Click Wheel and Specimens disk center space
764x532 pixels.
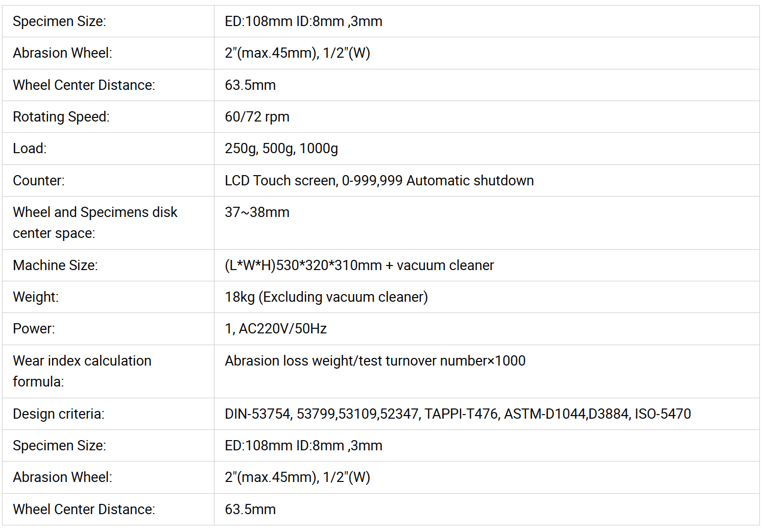click(95, 223)
